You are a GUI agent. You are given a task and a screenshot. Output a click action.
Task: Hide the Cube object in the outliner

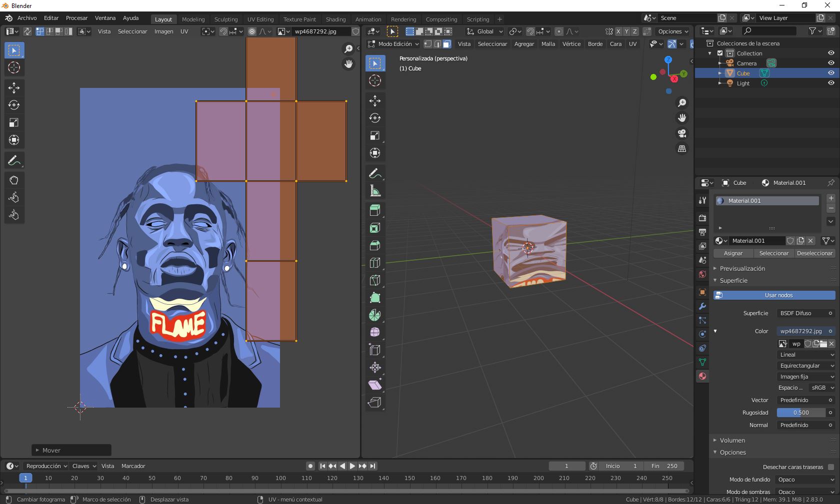(831, 73)
